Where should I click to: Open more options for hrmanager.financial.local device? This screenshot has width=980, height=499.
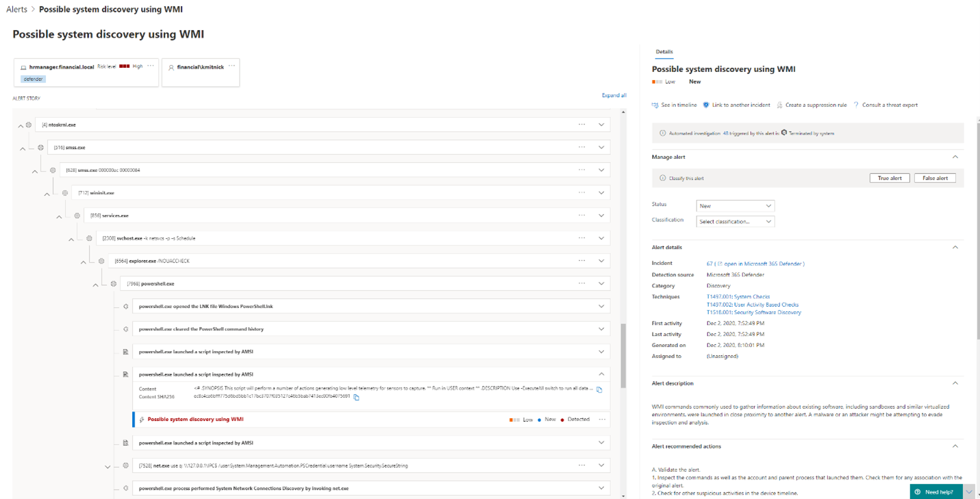(x=151, y=66)
